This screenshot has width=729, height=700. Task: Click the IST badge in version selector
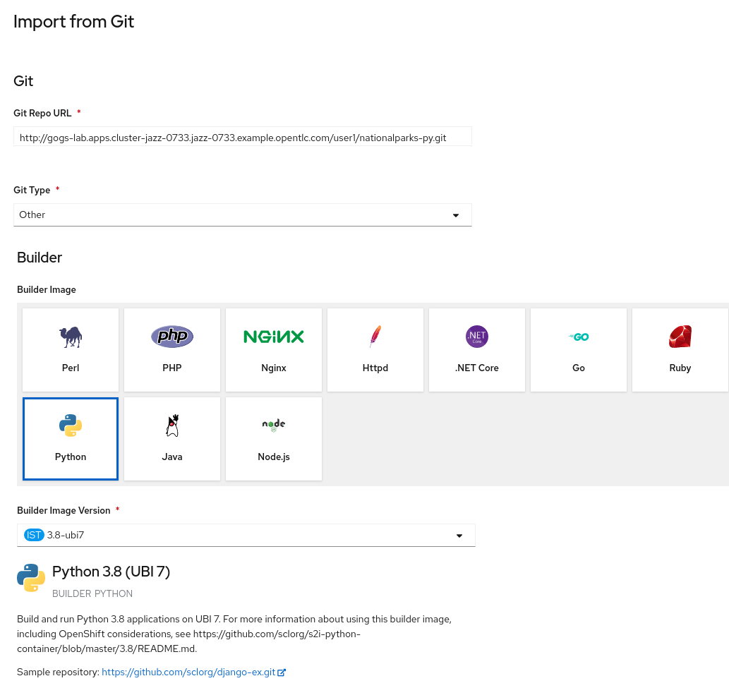(34, 536)
